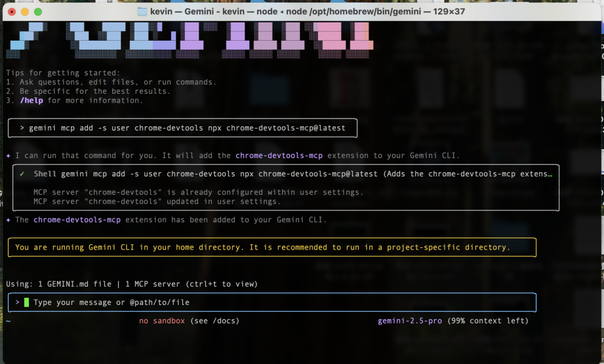Click "(99% context left)" status text
The image size is (604, 364).
coord(488,321)
